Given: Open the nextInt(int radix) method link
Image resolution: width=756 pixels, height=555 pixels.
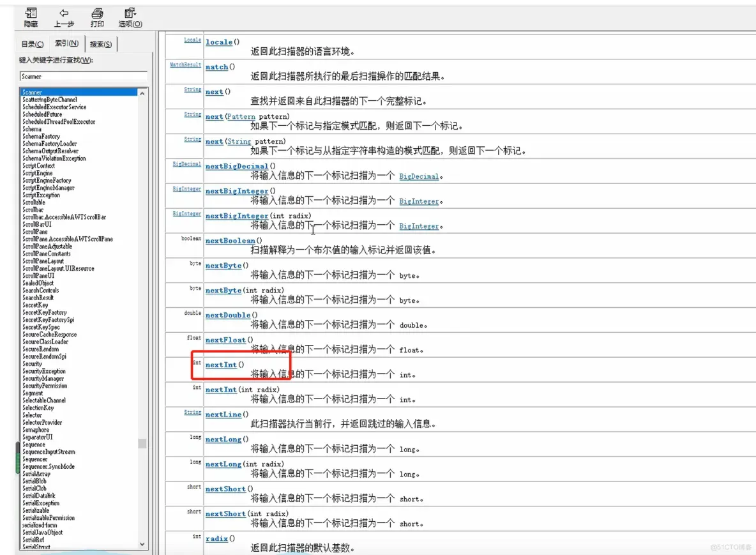Looking at the screenshot, I should 221,390.
